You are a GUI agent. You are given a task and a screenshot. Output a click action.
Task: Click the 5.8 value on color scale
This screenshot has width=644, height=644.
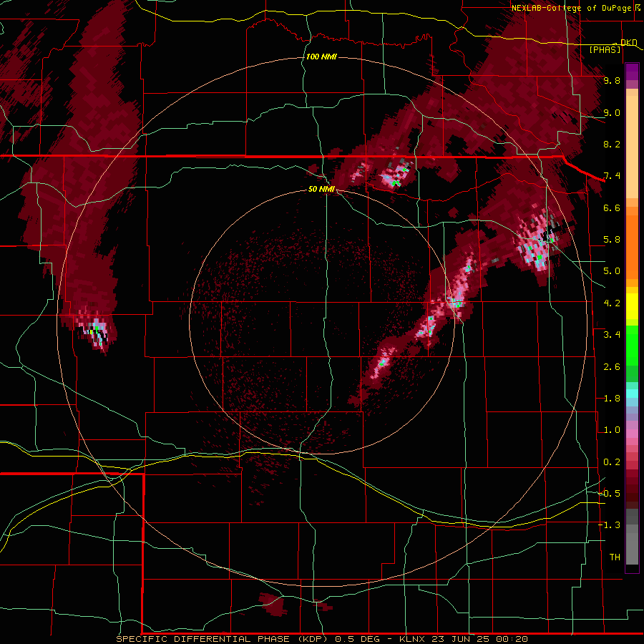point(612,240)
